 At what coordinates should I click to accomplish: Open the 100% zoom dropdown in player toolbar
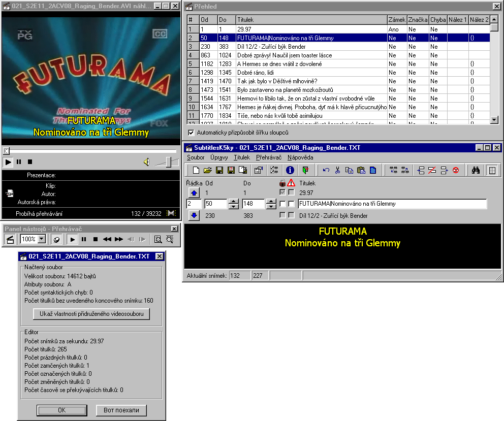click(x=42, y=239)
